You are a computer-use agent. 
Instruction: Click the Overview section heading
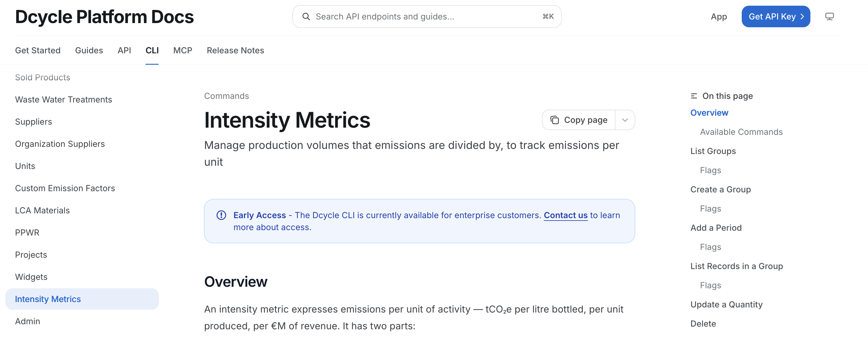[235, 282]
